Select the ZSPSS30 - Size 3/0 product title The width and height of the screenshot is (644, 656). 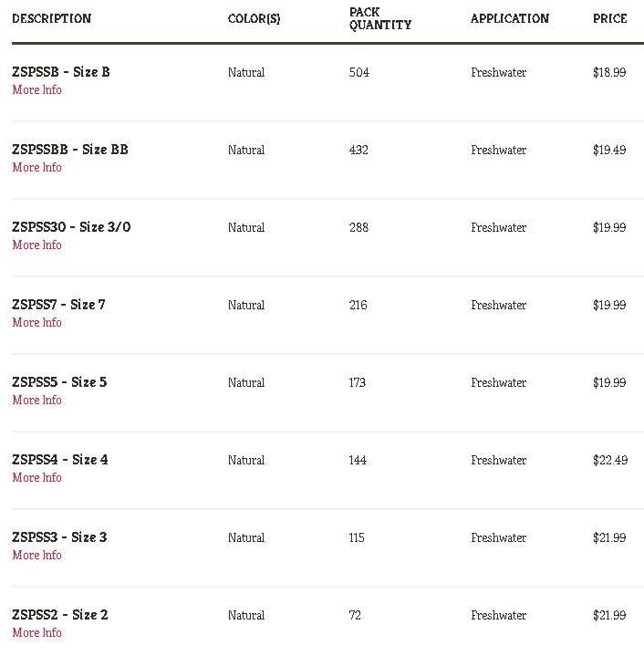71,227
